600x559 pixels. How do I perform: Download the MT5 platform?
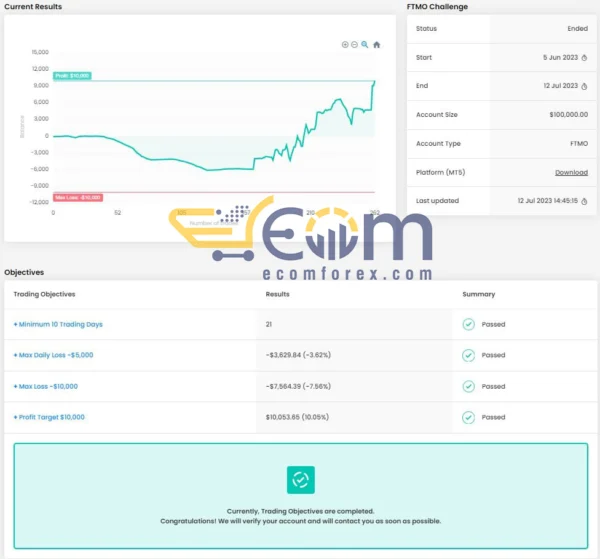click(x=571, y=172)
